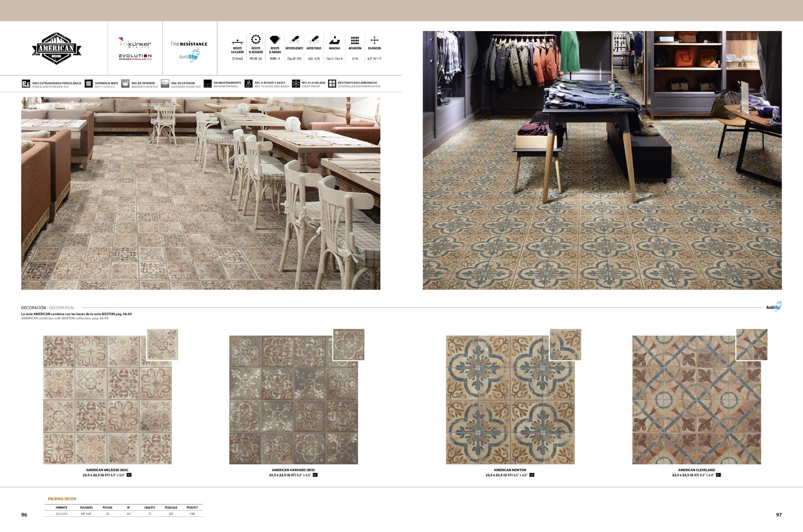Click the American Decor logo badge
The width and height of the screenshot is (803, 532).
57,49
